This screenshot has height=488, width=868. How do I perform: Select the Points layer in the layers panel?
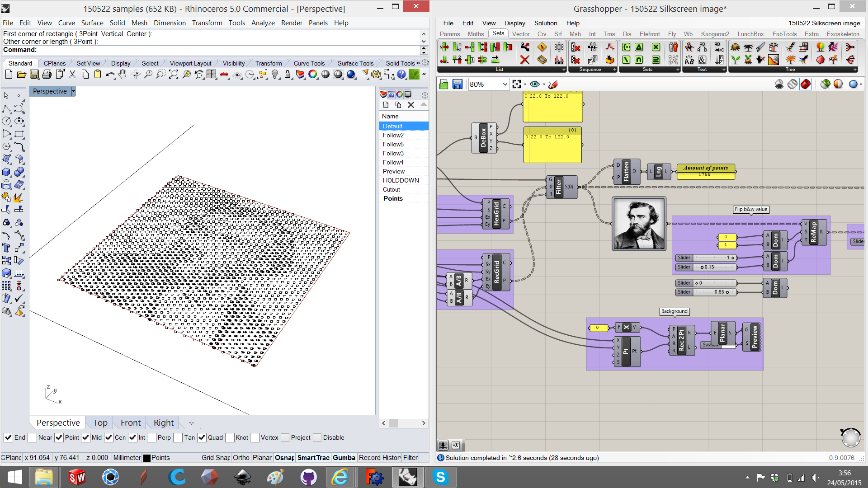(x=393, y=198)
